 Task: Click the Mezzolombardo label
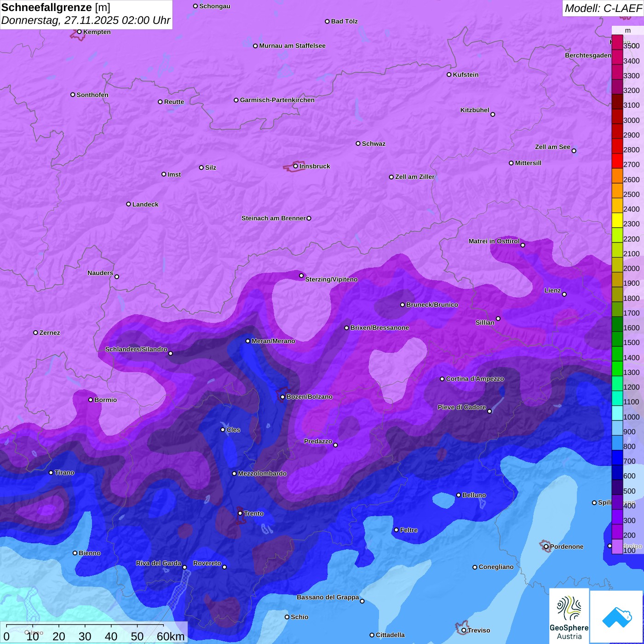click(x=262, y=473)
